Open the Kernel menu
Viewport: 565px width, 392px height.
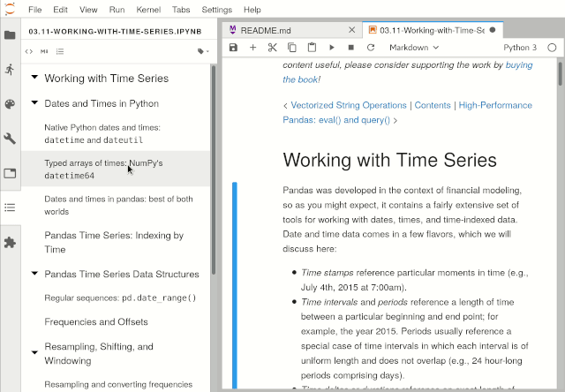tap(148, 10)
